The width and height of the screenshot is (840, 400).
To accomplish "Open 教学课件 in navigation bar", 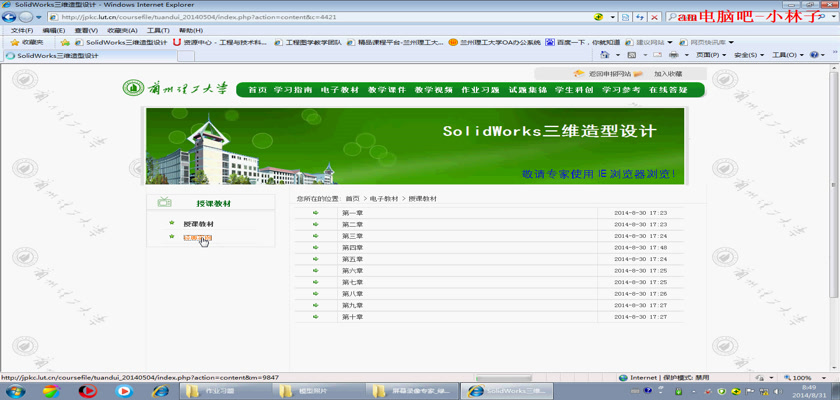I will [387, 90].
